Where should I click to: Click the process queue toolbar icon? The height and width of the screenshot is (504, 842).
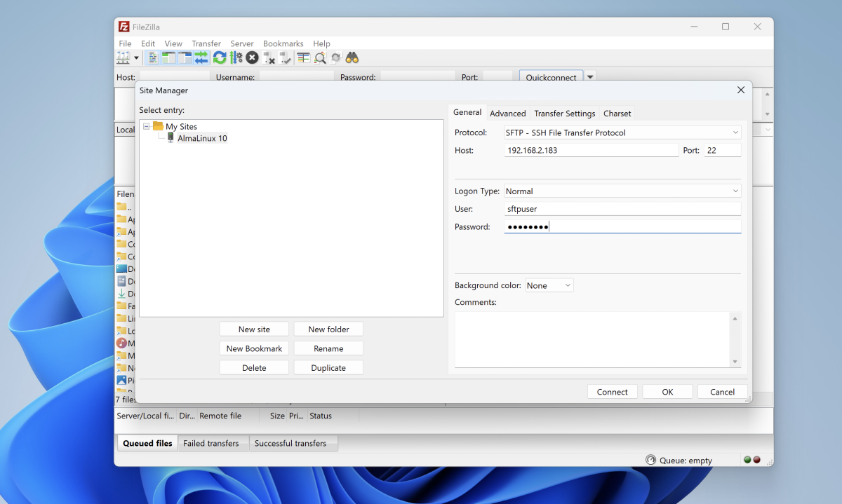pyautogui.click(x=236, y=58)
